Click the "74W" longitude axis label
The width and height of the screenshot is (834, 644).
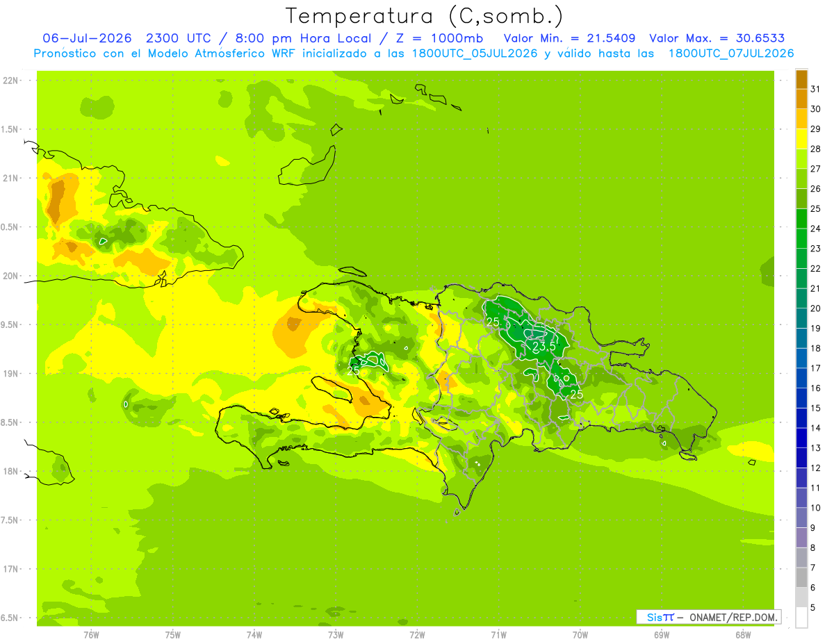(x=254, y=634)
